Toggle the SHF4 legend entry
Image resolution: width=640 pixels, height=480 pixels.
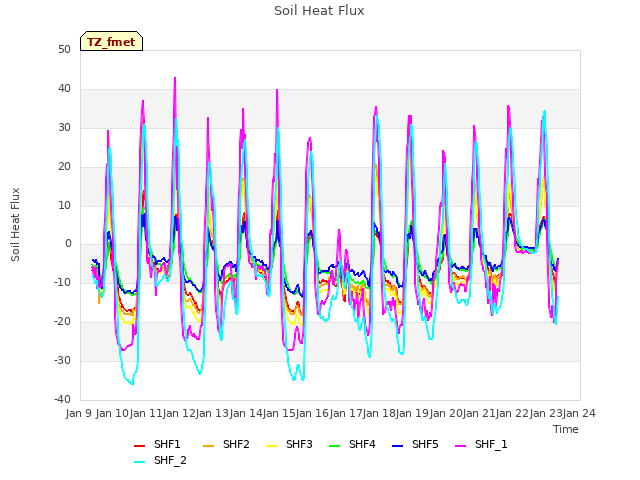(352, 444)
